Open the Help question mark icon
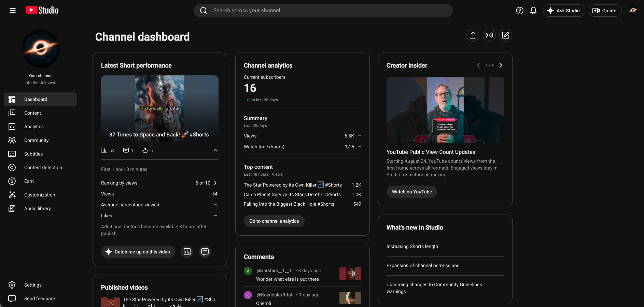The height and width of the screenshot is (307, 644). [520, 11]
